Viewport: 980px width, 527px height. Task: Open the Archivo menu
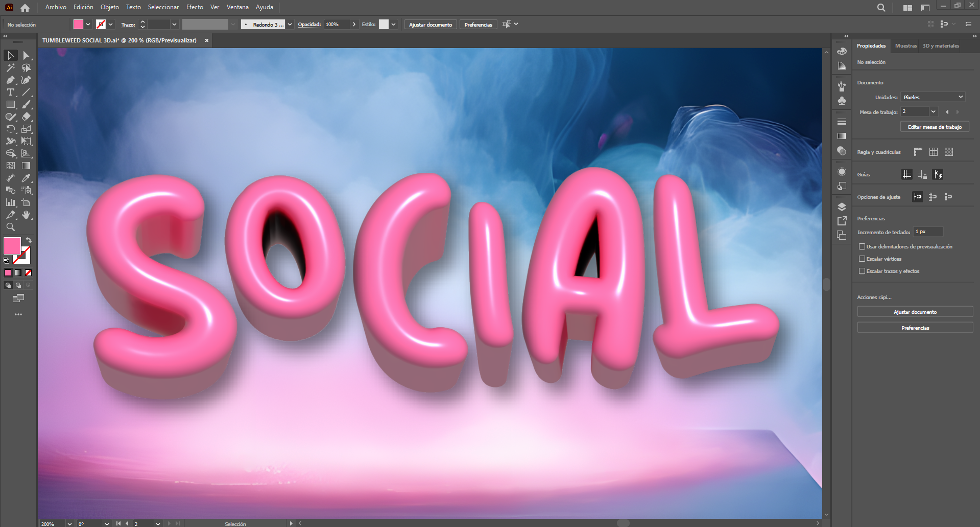[56, 7]
